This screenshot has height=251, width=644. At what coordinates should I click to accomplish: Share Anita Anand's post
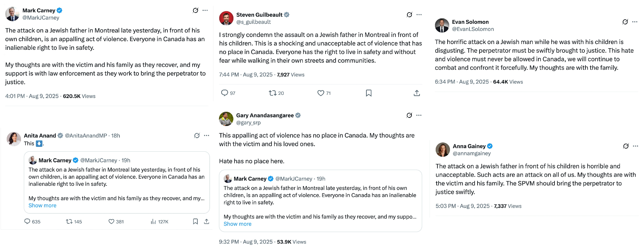(x=207, y=221)
